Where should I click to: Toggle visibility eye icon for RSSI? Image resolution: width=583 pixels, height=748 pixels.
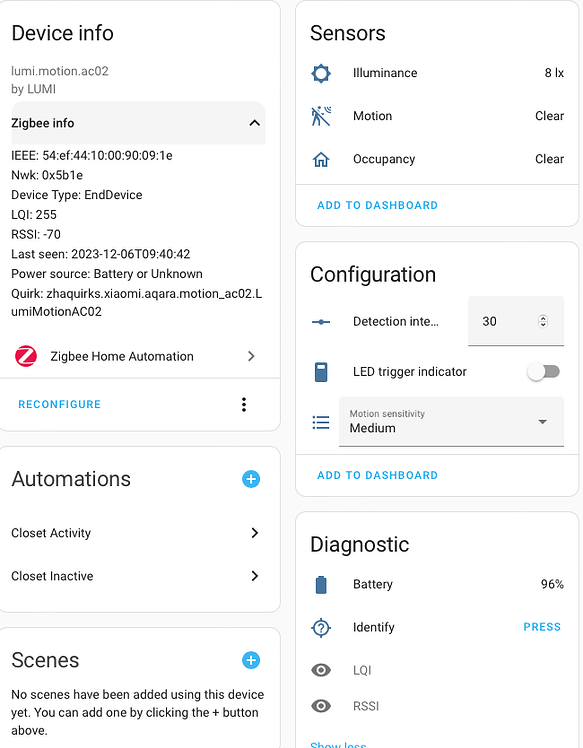[321, 706]
